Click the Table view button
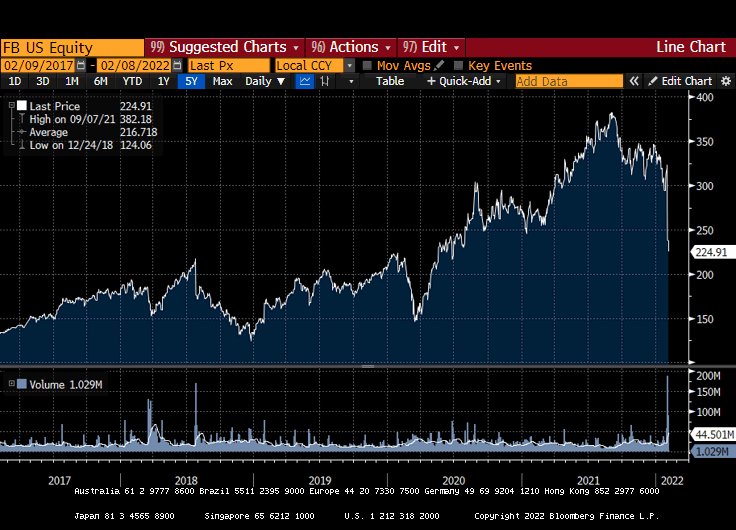Screen dimensions: 736x530 [x=390, y=81]
